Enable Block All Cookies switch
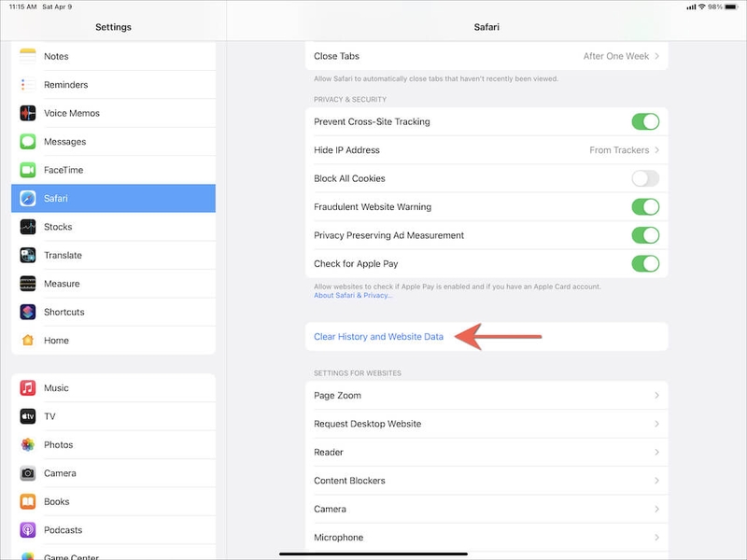This screenshot has width=747, height=560. tap(645, 178)
